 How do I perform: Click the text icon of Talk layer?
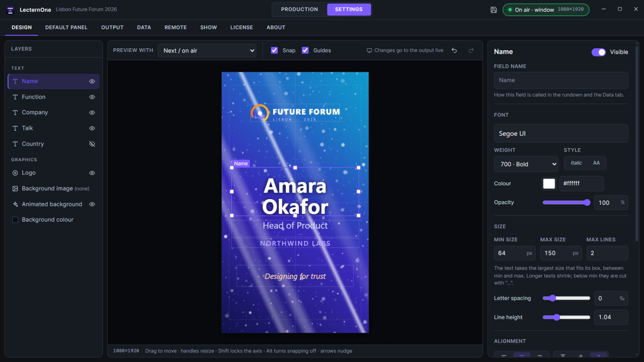coord(15,128)
